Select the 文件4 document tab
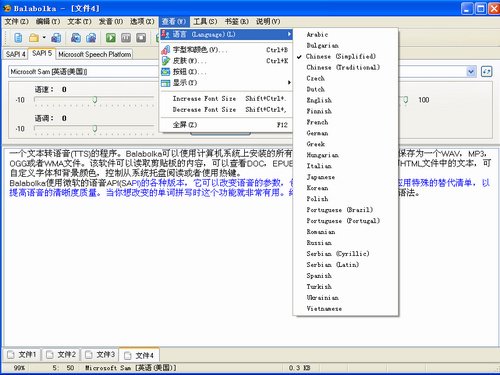 (x=139, y=355)
